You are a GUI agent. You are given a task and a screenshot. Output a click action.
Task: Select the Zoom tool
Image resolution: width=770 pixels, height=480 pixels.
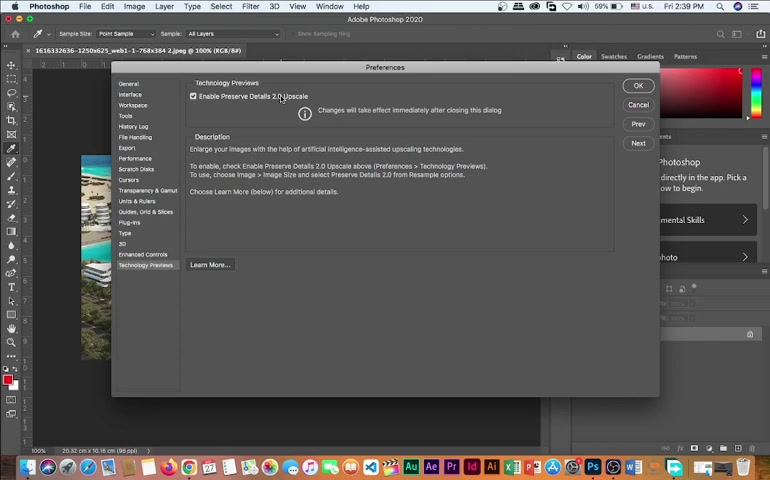click(x=11, y=342)
